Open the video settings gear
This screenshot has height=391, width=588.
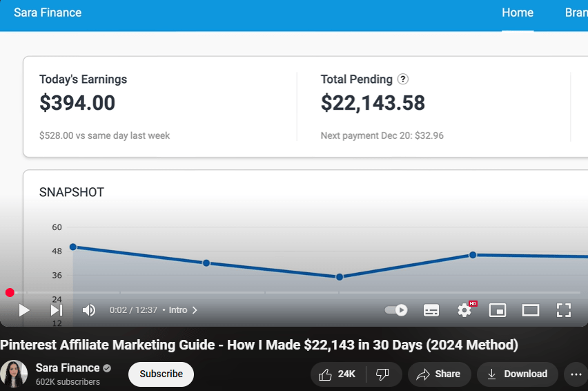click(x=464, y=310)
